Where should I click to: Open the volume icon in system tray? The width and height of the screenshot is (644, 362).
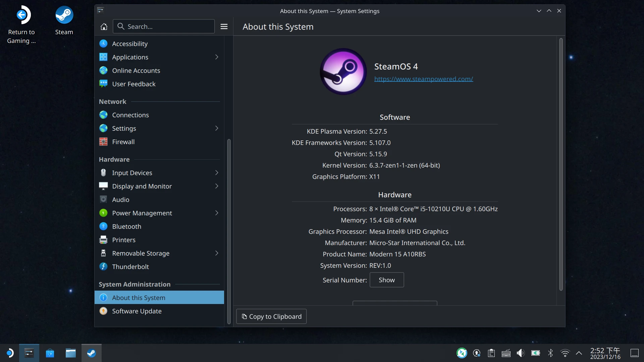520,353
